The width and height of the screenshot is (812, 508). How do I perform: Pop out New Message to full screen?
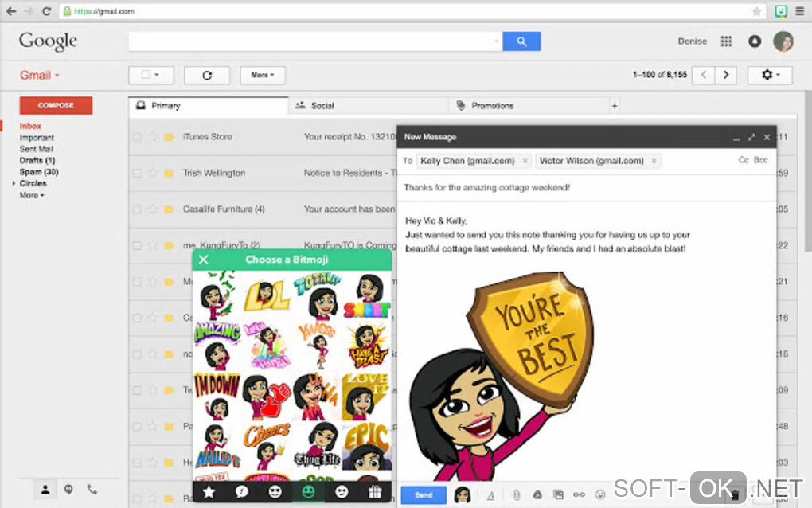coord(751,137)
